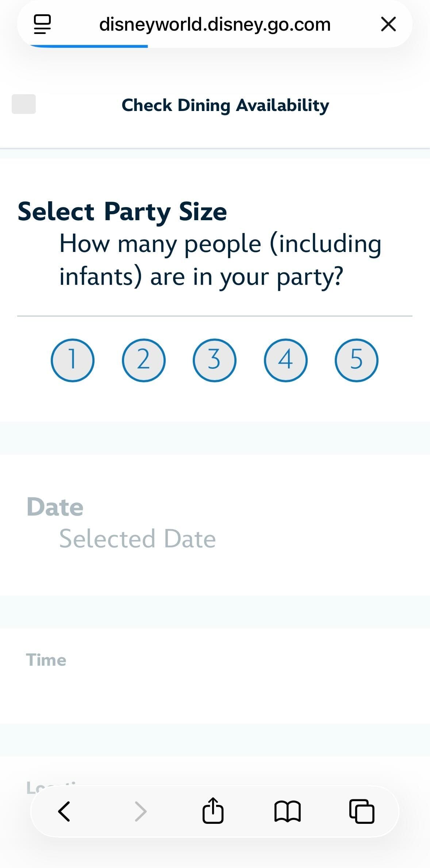Go back with Safari back arrow
The width and height of the screenshot is (430, 868).
(x=64, y=811)
